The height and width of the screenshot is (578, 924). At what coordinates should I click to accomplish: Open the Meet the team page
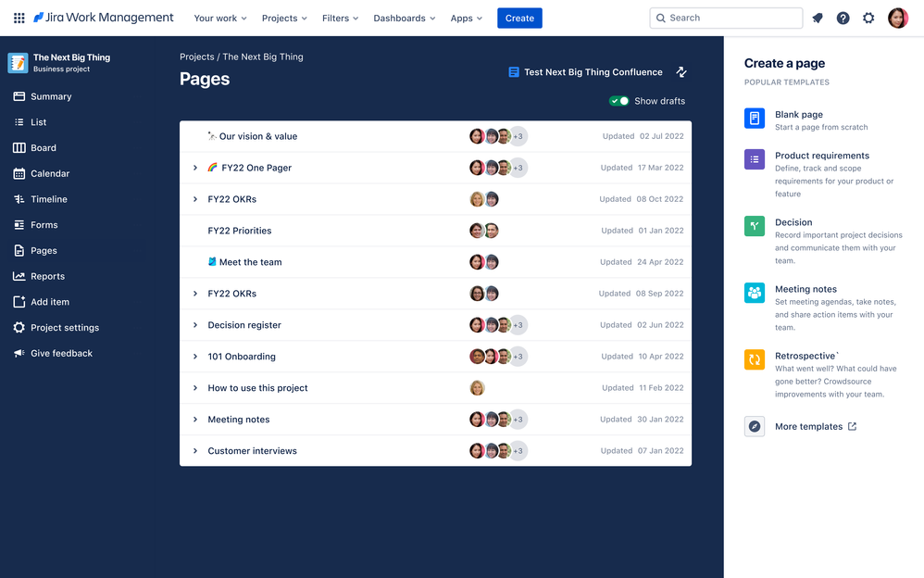click(251, 262)
